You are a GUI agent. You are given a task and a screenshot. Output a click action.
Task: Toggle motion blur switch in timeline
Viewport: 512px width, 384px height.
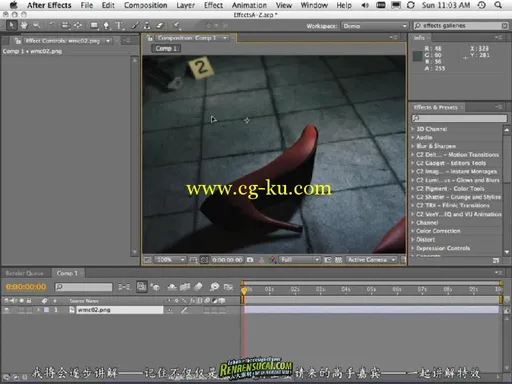click(x=198, y=287)
